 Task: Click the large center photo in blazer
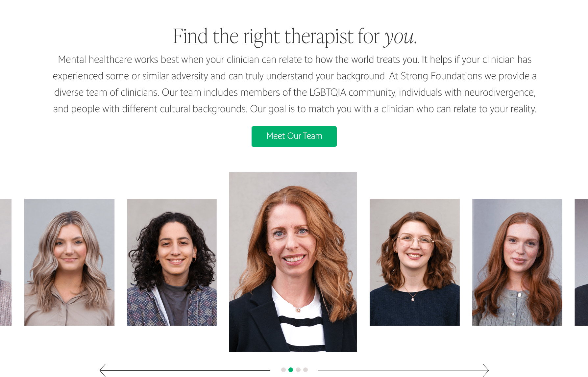coord(293,262)
